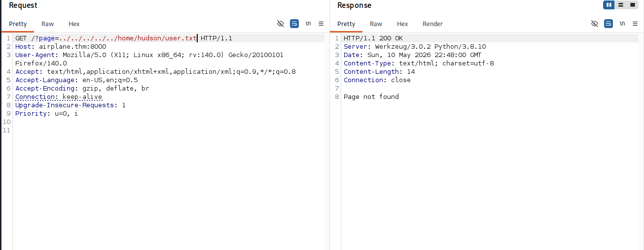Click the Content-Length: 14 header
This screenshot has height=250, width=644.
tap(379, 72)
